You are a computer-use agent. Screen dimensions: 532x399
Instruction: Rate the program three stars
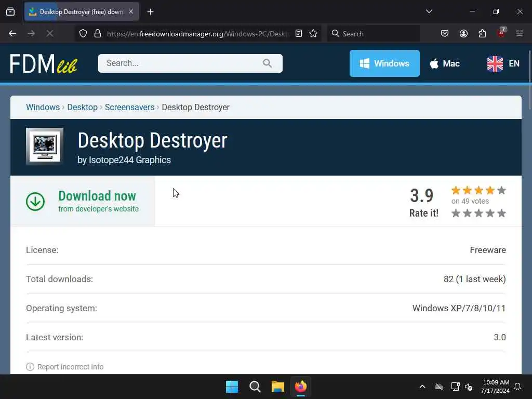coord(478,213)
